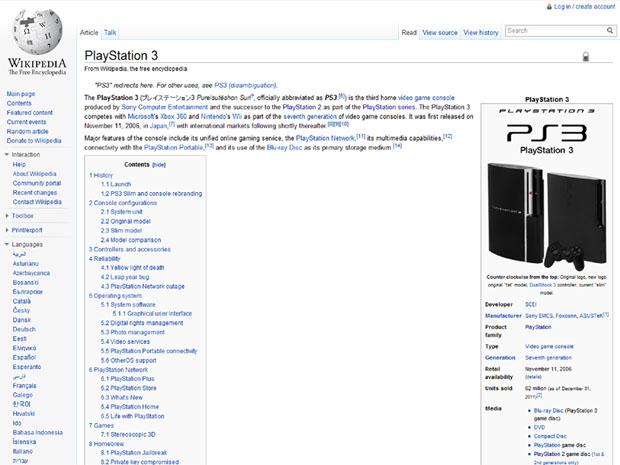The height and width of the screenshot is (465, 620).
Task: Switch to the Article tab
Action: click(x=89, y=32)
